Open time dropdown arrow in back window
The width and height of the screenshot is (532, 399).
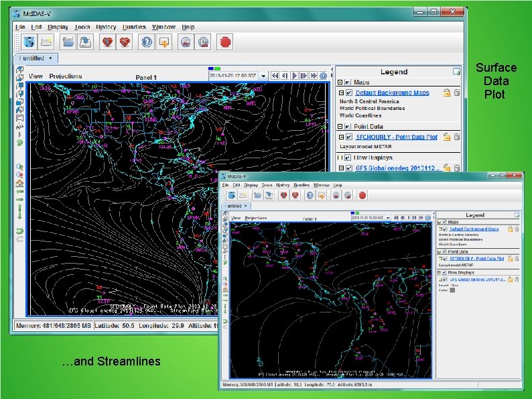tap(265, 76)
